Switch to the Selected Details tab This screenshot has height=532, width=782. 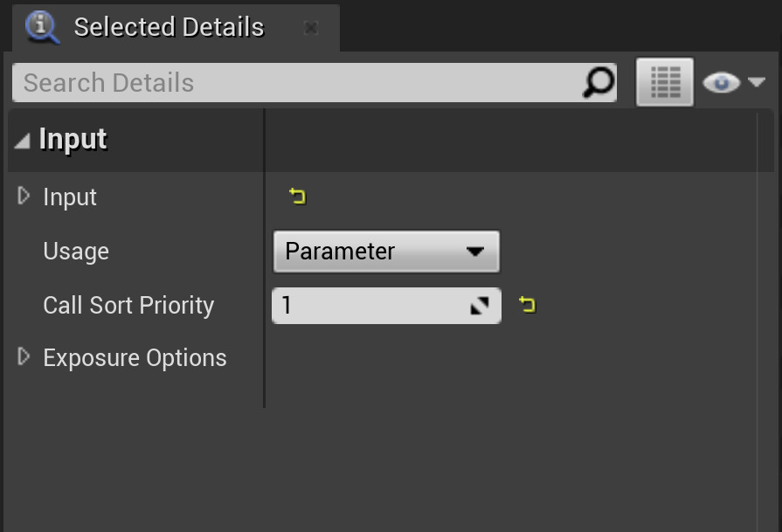[169, 27]
